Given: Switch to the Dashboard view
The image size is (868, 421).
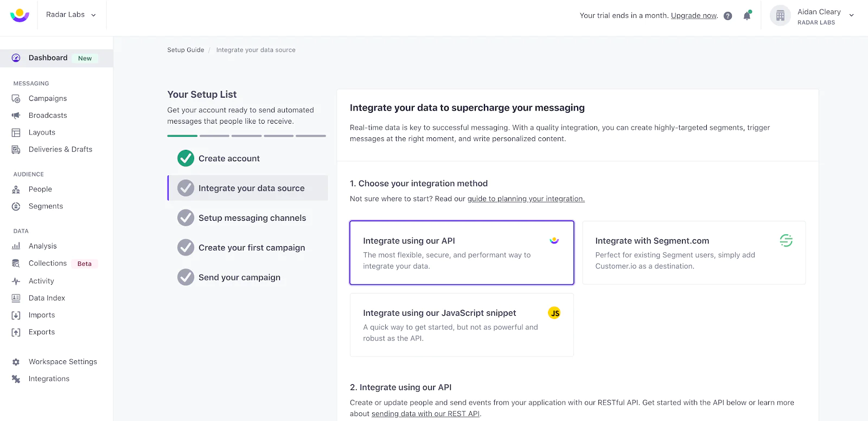Looking at the screenshot, I should 48,58.
